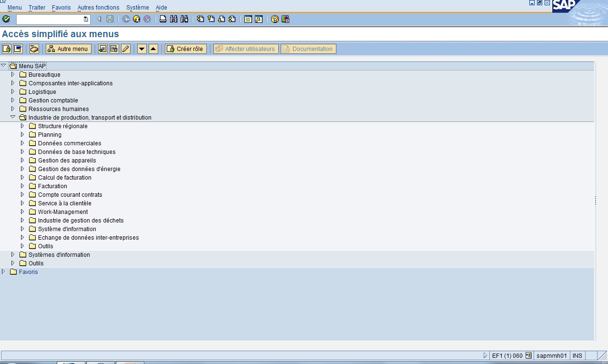
Task: Expand the Composantes inter-applications folder
Action: 13,83
